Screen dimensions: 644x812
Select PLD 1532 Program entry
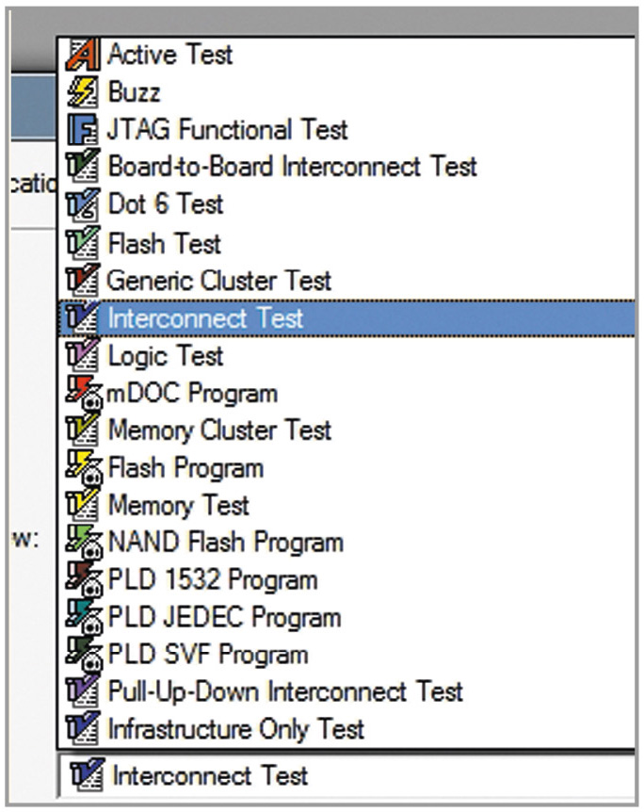click(212, 579)
